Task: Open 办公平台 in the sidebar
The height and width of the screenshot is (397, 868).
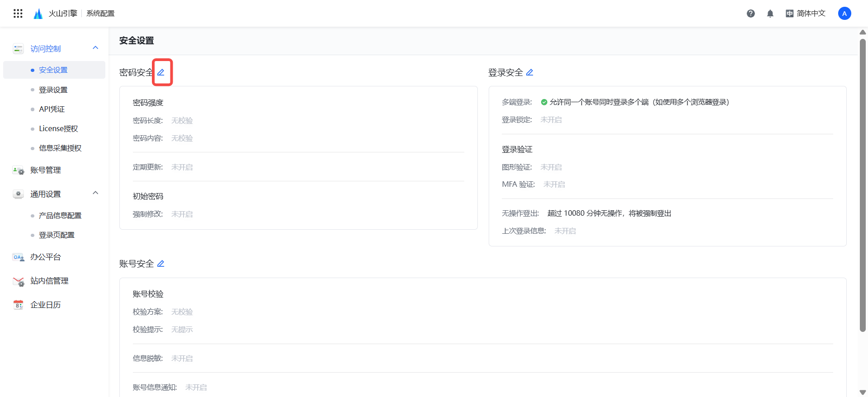Action: coord(45,257)
